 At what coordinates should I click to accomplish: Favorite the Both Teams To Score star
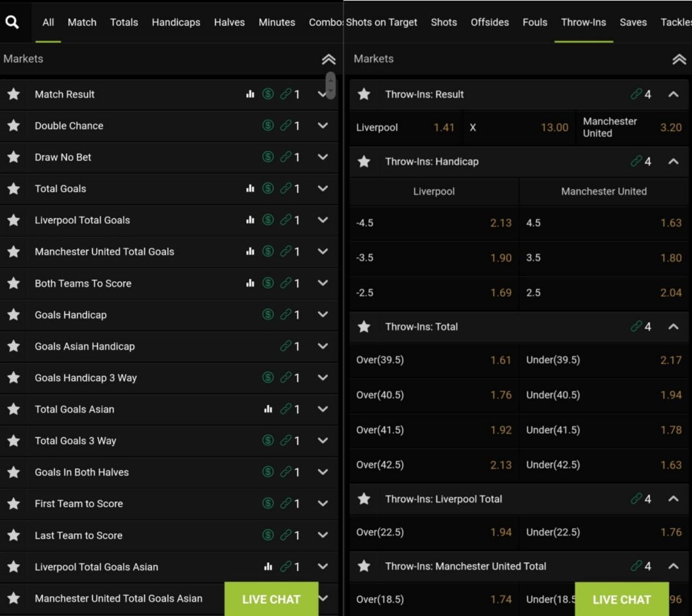tap(13, 283)
